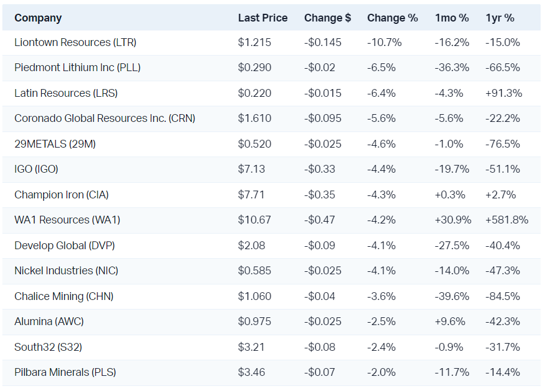The image size is (543, 392).
Task: Open Coronado Global Resources Inc. (CRN)
Action: [x=105, y=118]
